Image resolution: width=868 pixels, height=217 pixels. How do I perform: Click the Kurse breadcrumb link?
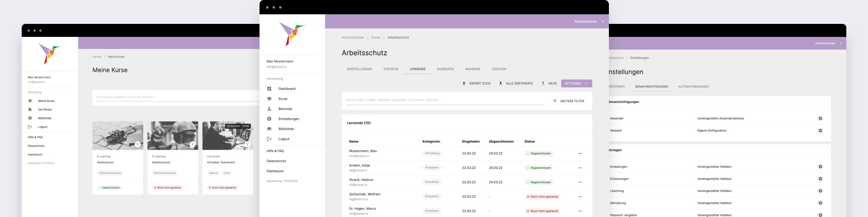(x=376, y=37)
